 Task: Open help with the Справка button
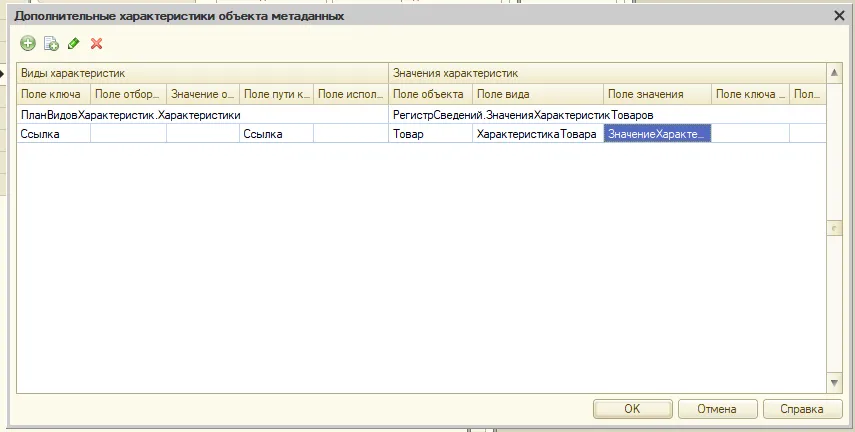pyautogui.click(x=803, y=409)
